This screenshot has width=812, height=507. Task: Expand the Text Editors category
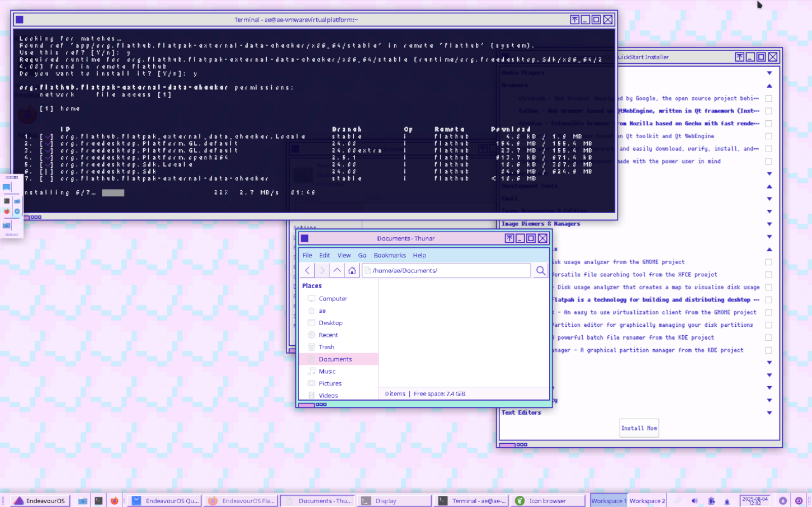pyautogui.click(x=769, y=413)
